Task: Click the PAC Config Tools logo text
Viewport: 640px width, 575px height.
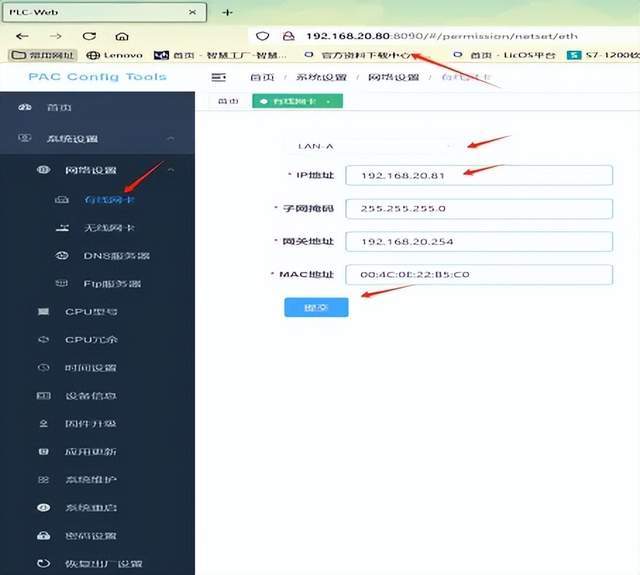Action: 98,77
